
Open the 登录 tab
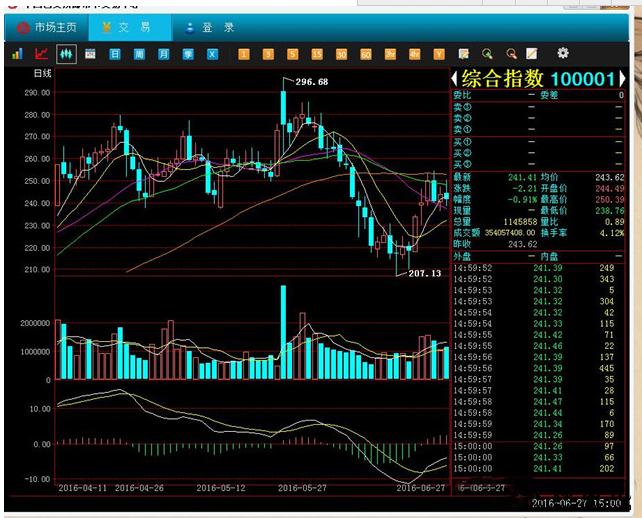pyautogui.click(x=210, y=27)
